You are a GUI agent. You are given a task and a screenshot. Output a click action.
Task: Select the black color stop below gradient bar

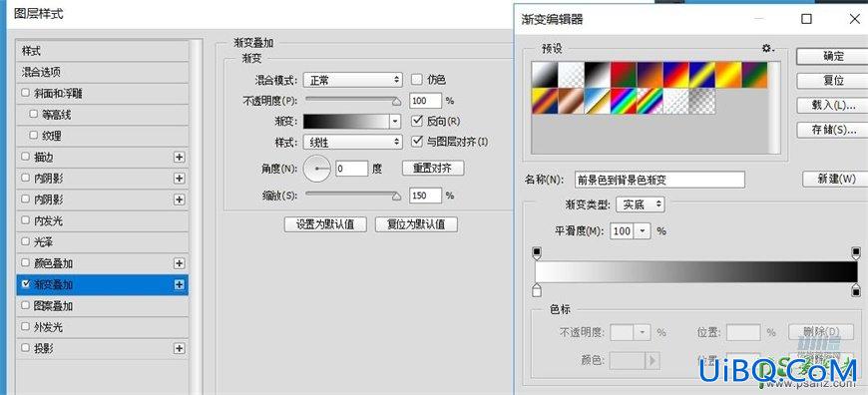pos(856,290)
